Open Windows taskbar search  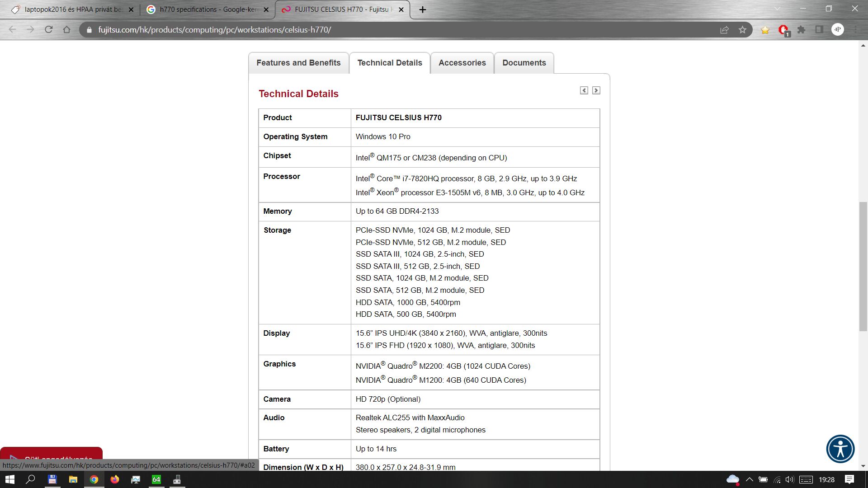[30, 479]
